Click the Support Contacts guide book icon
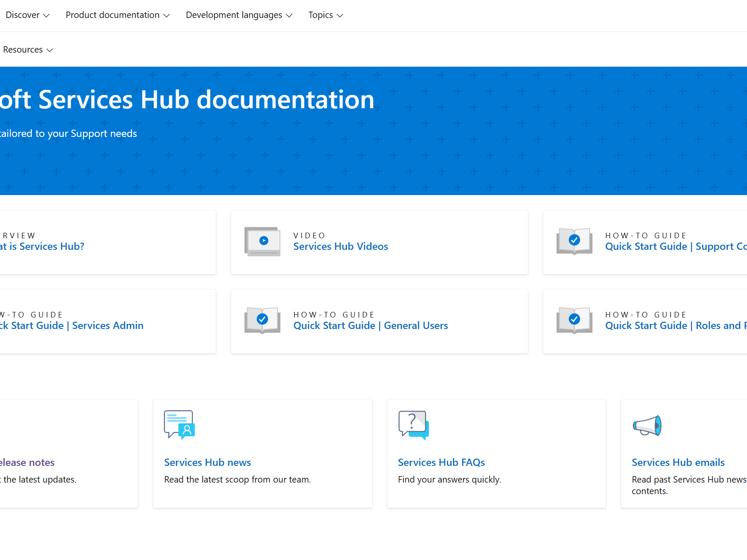The width and height of the screenshot is (747, 560). pos(574,241)
